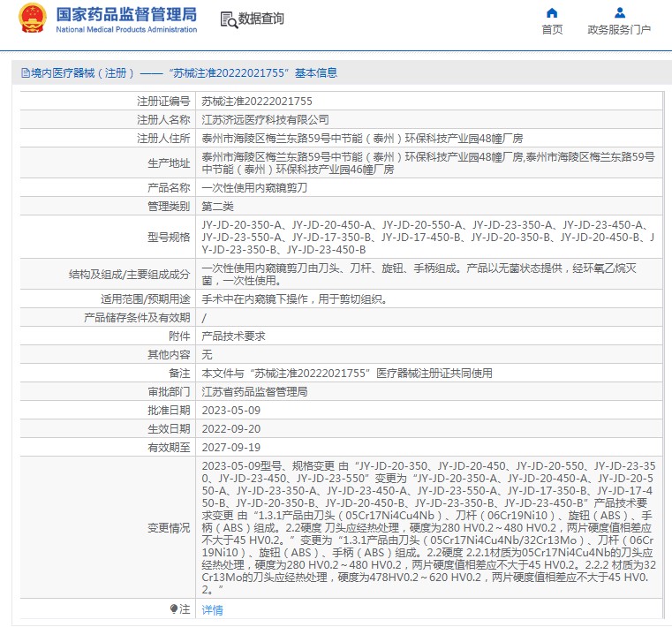The image size is (672, 627).
Task: Click the 政务服务门户 person icon
Action: tap(619, 13)
